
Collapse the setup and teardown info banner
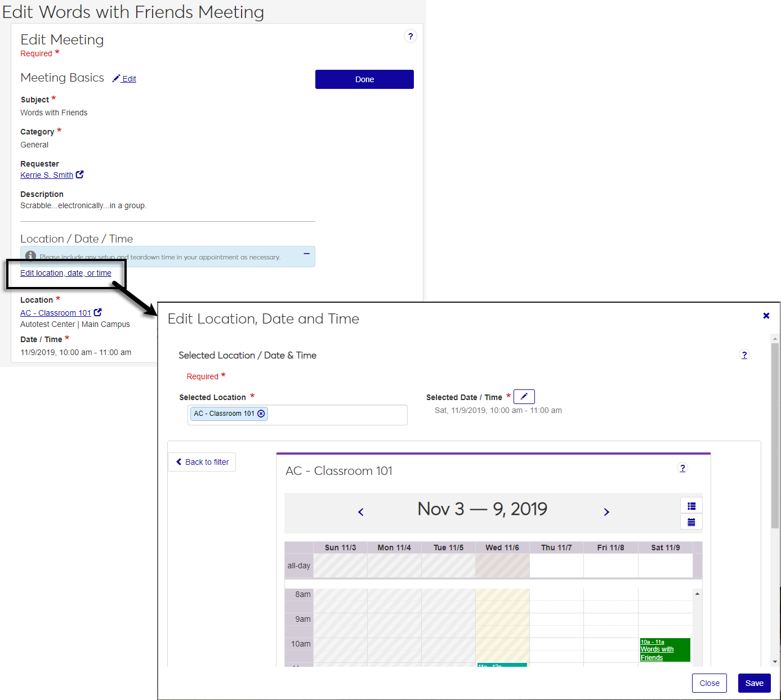306,254
